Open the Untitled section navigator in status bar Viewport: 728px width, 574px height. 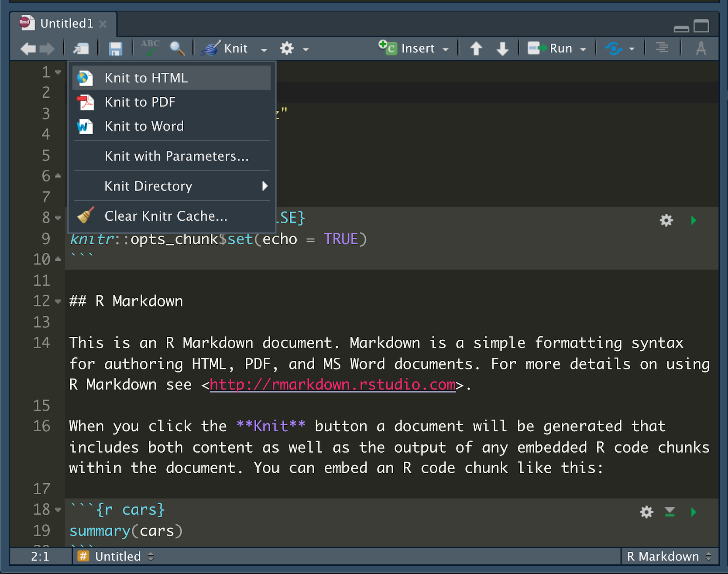118,557
